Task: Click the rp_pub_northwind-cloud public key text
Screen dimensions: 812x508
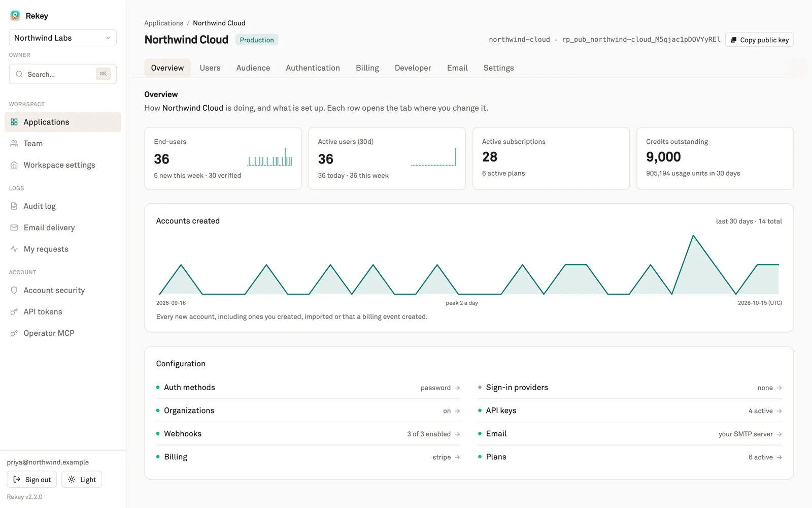Action: coord(641,40)
